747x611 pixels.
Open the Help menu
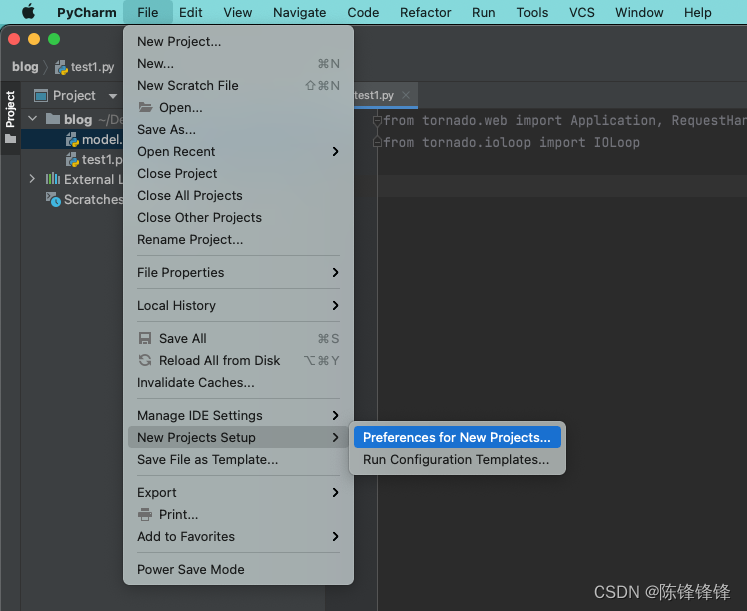697,12
